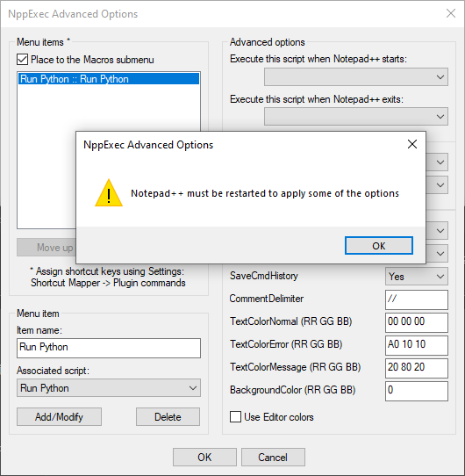This screenshot has width=465, height=476.
Task: Click the Add/Modify button
Action: [59, 417]
